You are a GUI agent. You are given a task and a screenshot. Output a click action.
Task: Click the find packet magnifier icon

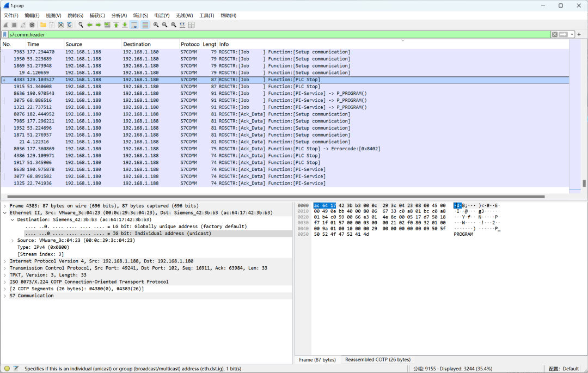pyautogui.click(x=81, y=25)
